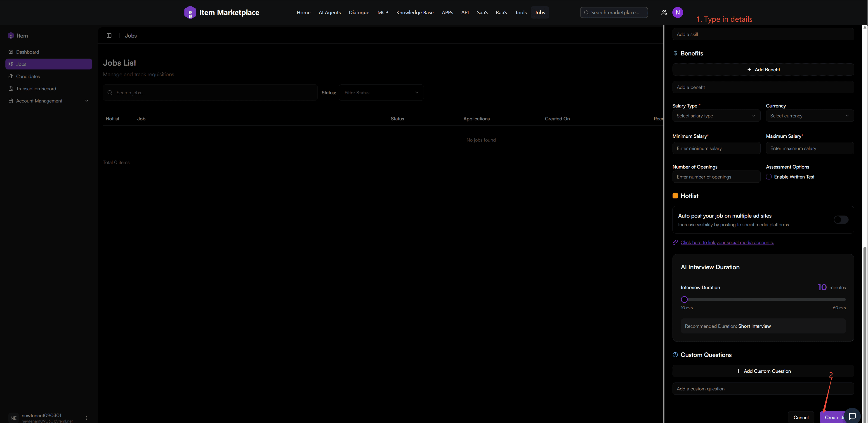Open the chat bubble icon at bottom right

click(x=852, y=416)
